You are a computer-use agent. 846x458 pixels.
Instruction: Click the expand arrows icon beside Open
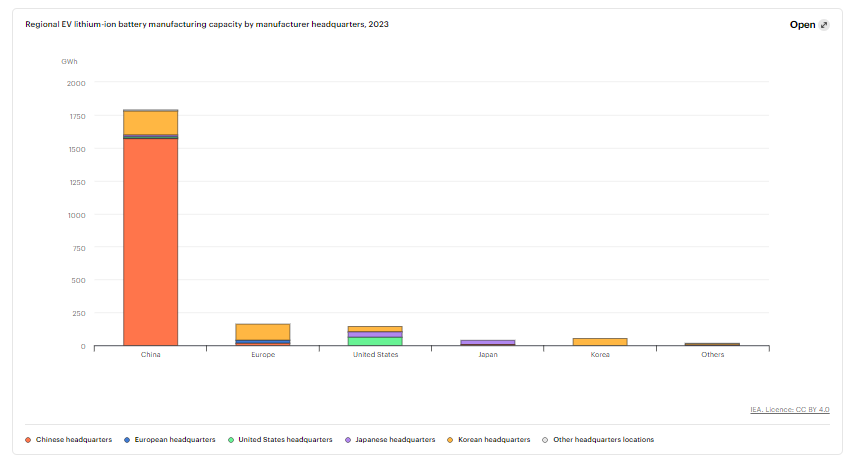(x=825, y=25)
